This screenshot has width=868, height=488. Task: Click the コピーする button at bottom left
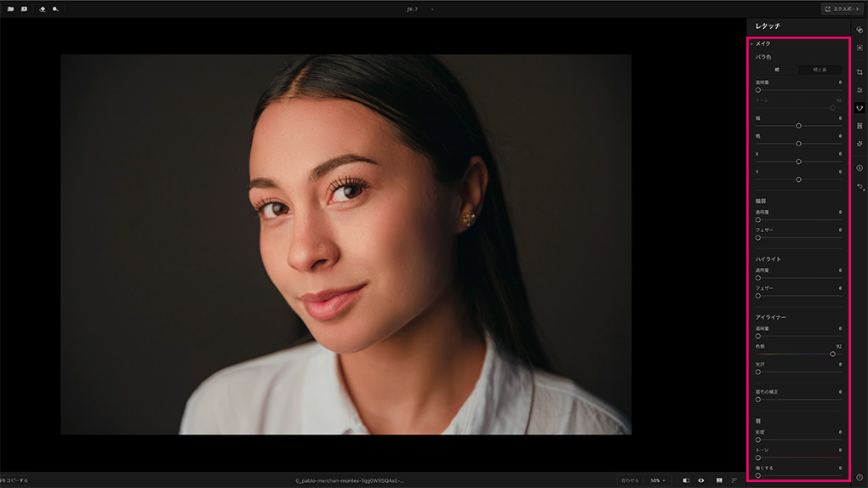tap(14, 480)
